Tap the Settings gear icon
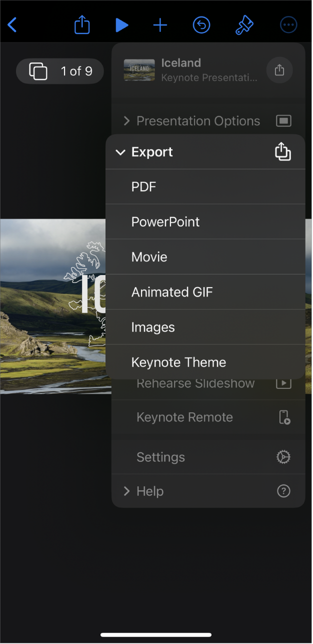 point(283,457)
